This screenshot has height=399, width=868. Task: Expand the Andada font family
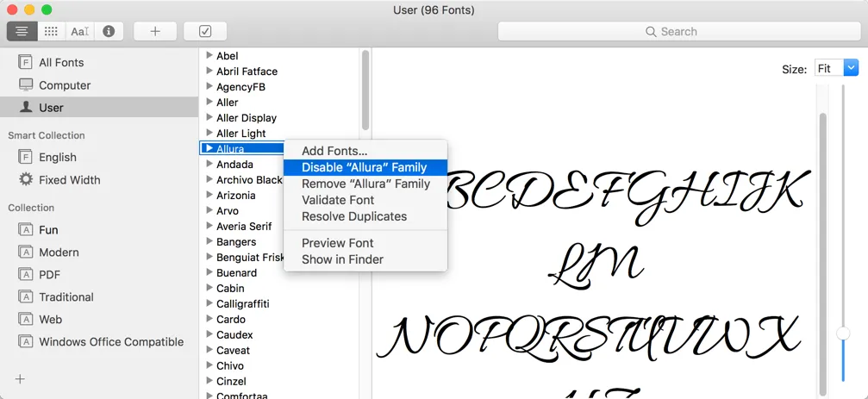[209, 164]
